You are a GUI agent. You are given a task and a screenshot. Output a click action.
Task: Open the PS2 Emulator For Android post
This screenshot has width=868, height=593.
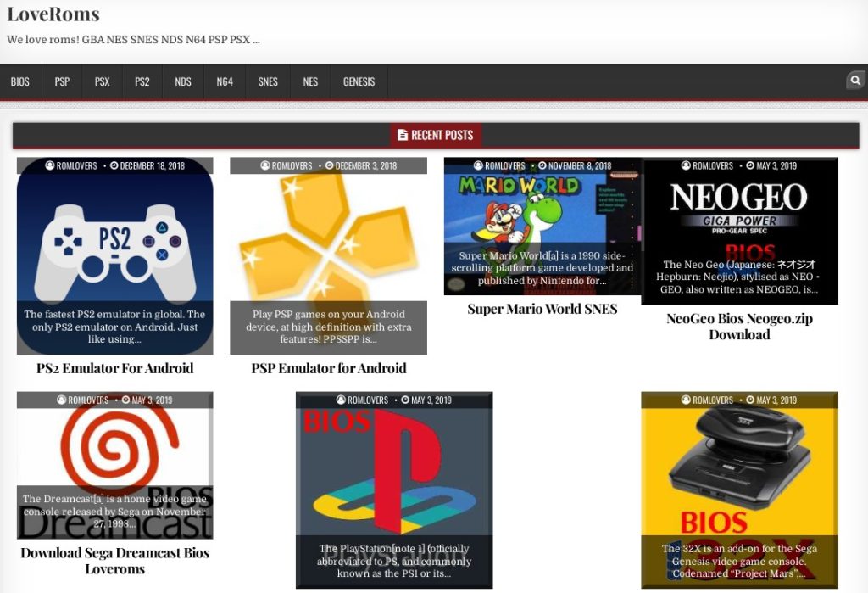pyautogui.click(x=114, y=368)
